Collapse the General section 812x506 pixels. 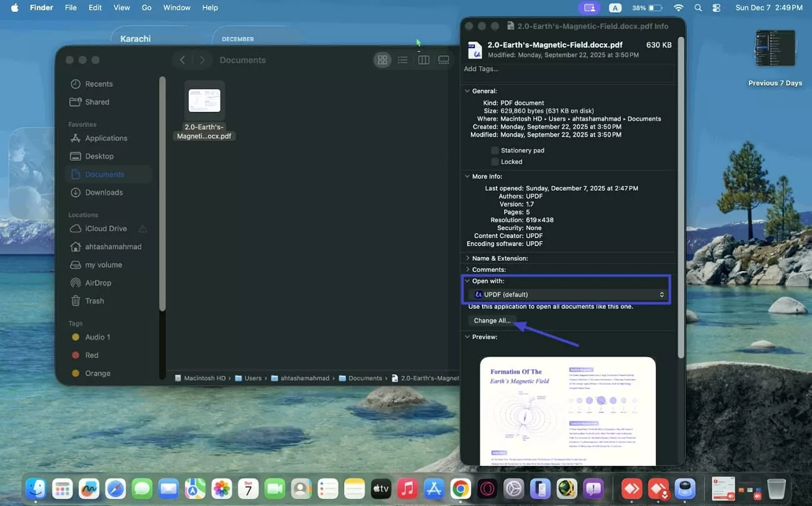point(467,91)
